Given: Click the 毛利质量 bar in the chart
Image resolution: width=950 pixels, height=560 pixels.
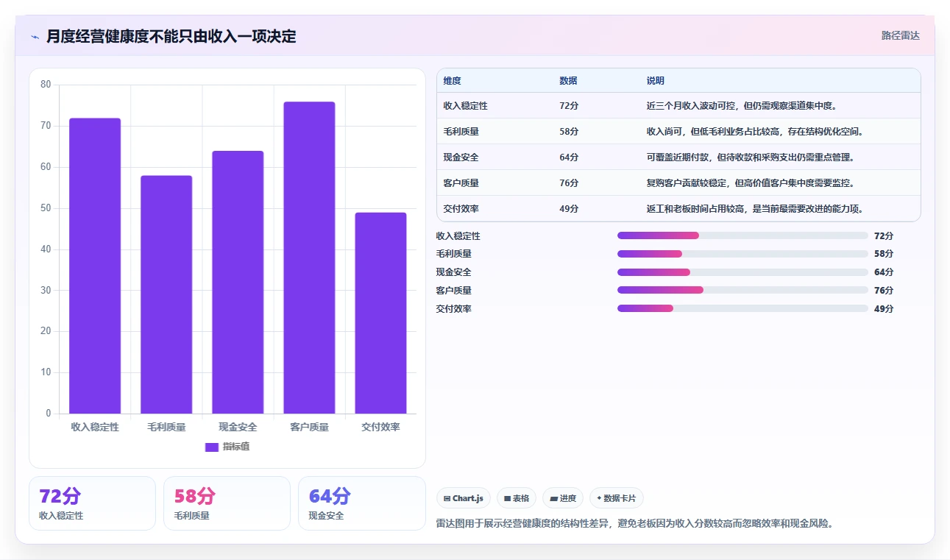Looking at the screenshot, I should pos(166,294).
